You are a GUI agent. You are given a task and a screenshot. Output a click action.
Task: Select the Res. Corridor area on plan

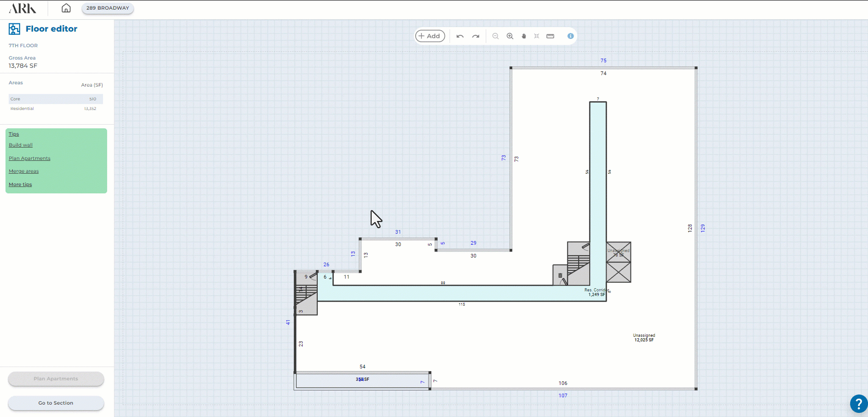click(458, 293)
